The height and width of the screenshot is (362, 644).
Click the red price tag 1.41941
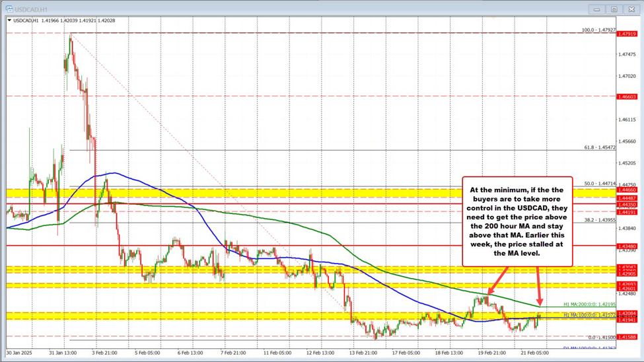(x=627, y=320)
